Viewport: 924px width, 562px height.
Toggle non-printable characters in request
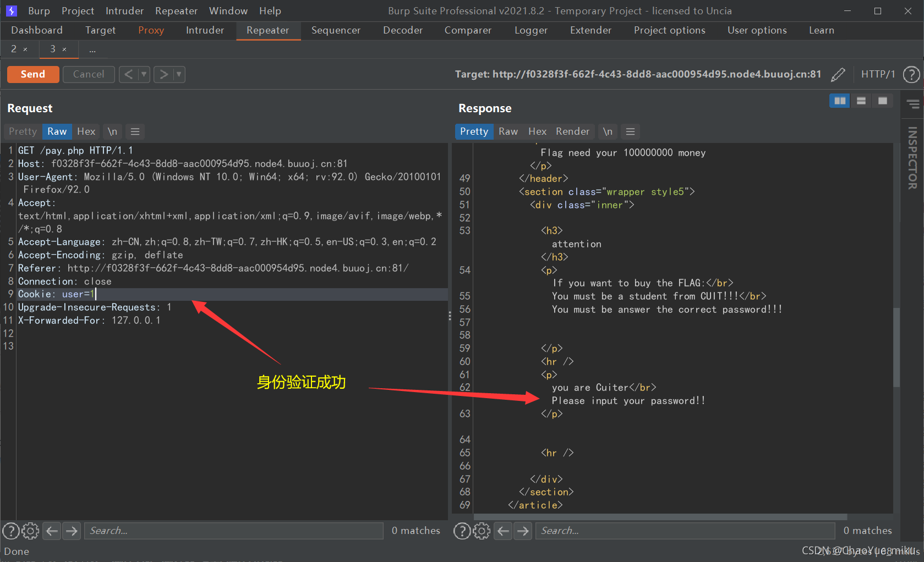[x=112, y=131]
